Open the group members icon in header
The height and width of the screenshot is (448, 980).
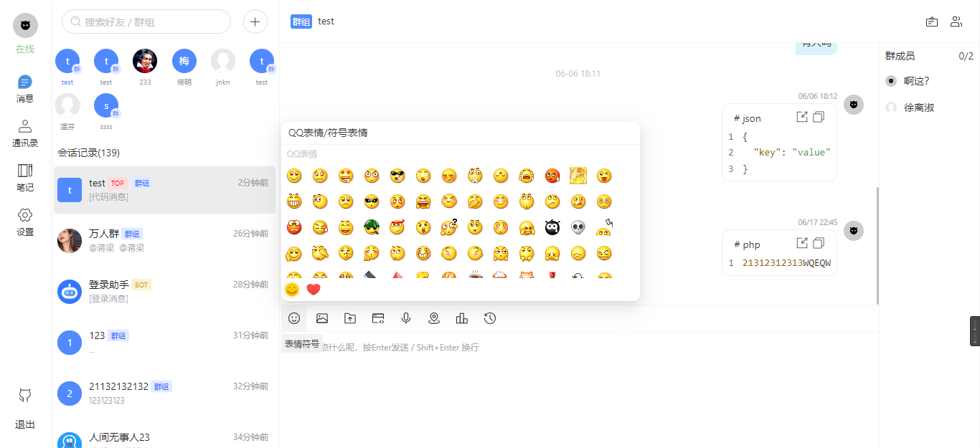(956, 22)
